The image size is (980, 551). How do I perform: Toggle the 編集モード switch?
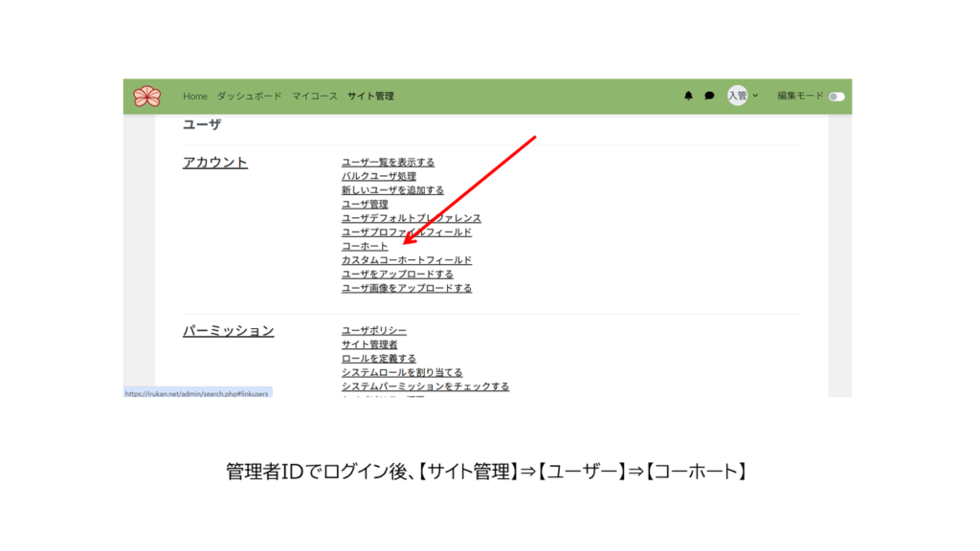836,97
